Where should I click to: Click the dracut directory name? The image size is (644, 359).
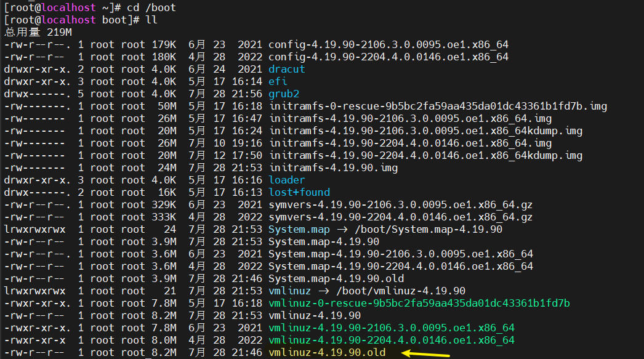[x=287, y=70]
